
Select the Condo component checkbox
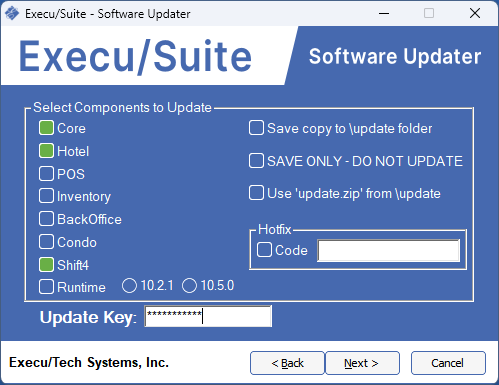coord(46,242)
